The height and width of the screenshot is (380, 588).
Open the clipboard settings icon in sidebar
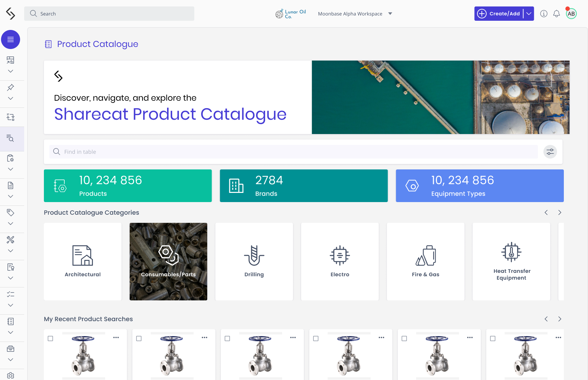11,158
